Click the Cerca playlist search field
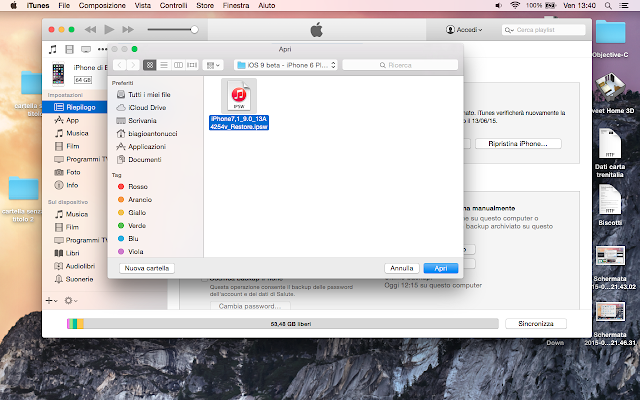The image size is (640, 400). tap(543, 30)
